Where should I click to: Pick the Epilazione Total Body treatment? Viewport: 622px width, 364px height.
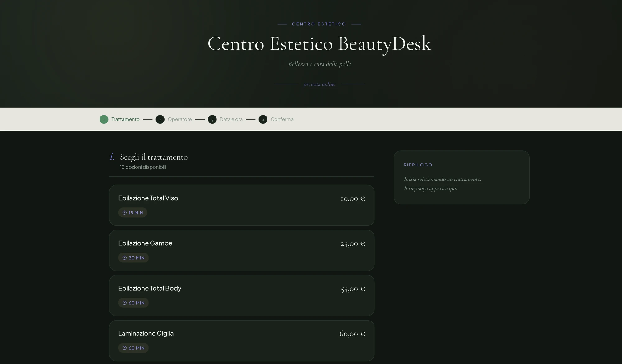pyautogui.click(x=242, y=295)
